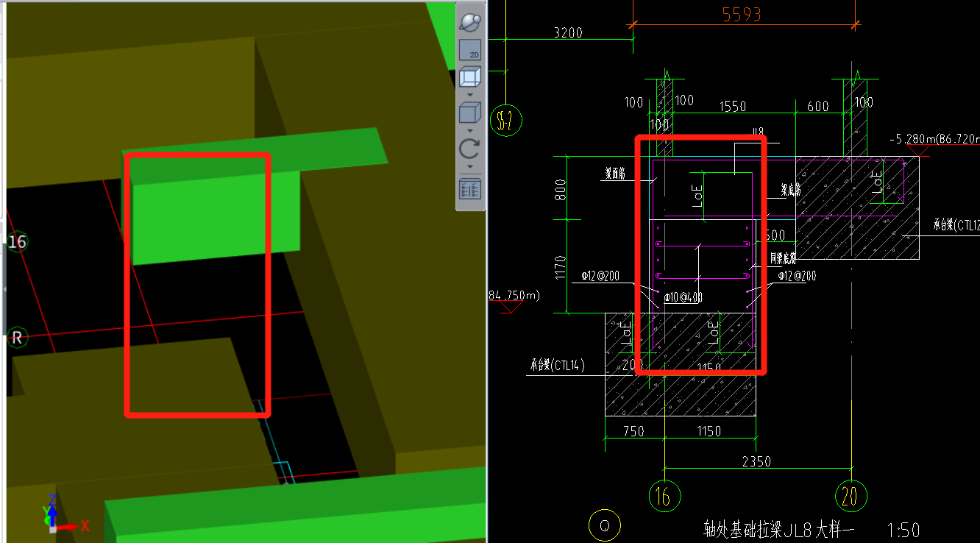
Task: Select the 梁面筋 annotation label
Action: (x=615, y=175)
